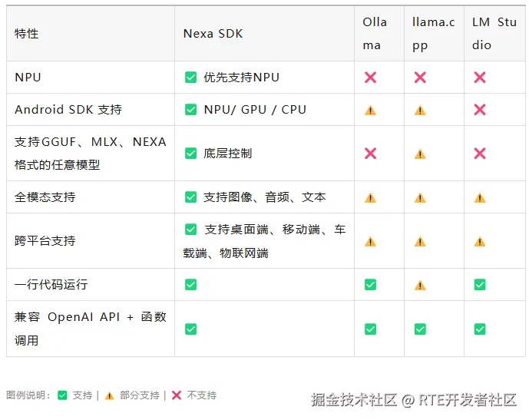
Task: Click the green checkbox for LM Studio 一行代码运行
Action: 480,285
